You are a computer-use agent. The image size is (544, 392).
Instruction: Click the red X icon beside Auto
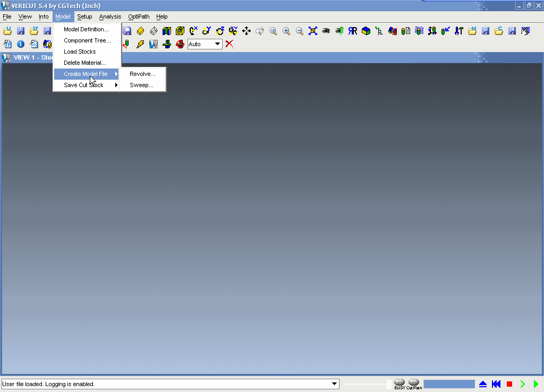coord(229,44)
